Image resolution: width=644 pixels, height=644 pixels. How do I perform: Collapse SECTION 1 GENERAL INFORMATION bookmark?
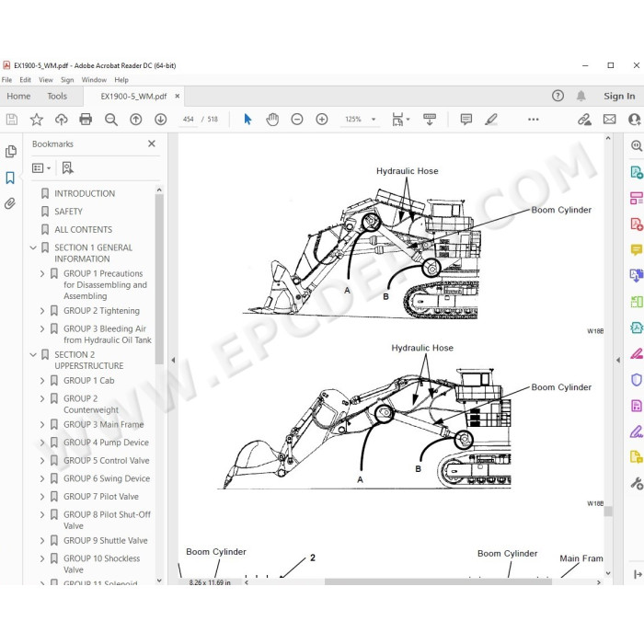33,247
